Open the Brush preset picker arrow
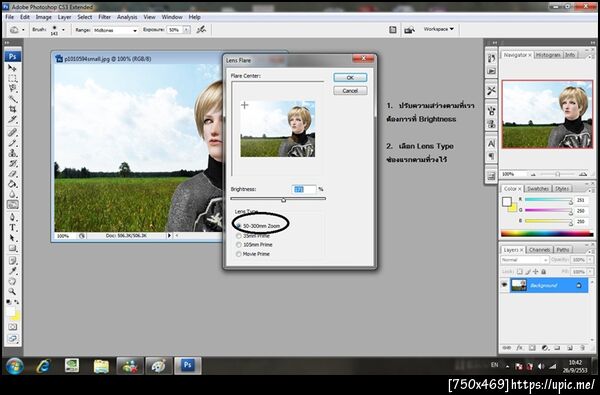The image size is (600, 395). (64, 29)
